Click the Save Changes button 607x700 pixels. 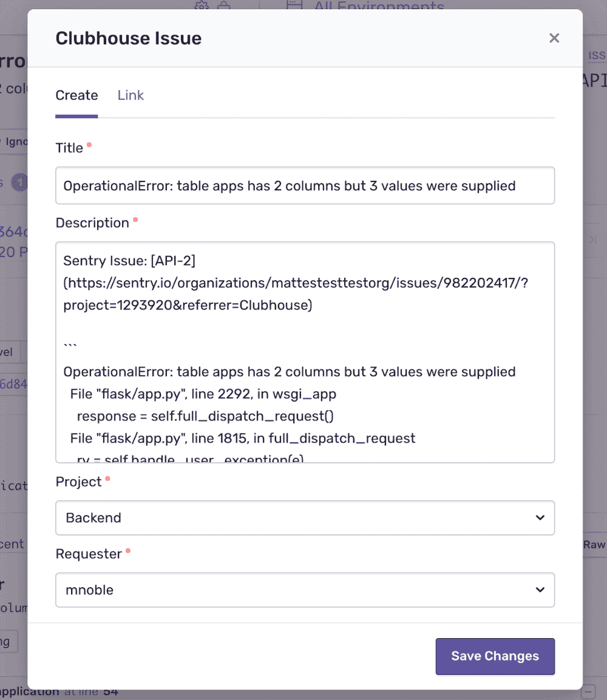(495, 656)
